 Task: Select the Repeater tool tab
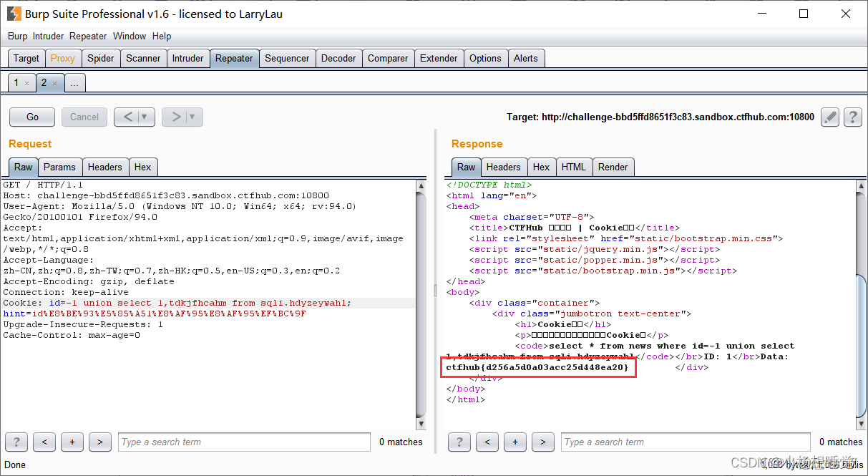tap(234, 59)
